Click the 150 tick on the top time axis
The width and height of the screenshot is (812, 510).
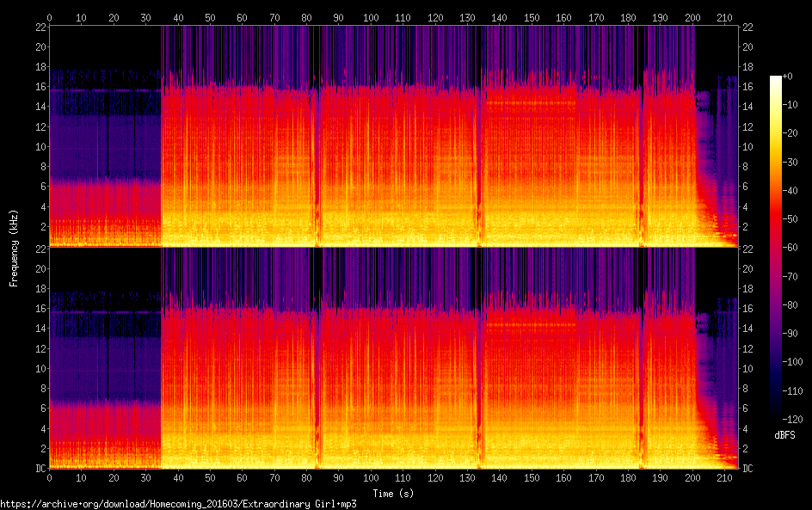pyautogui.click(x=532, y=17)
